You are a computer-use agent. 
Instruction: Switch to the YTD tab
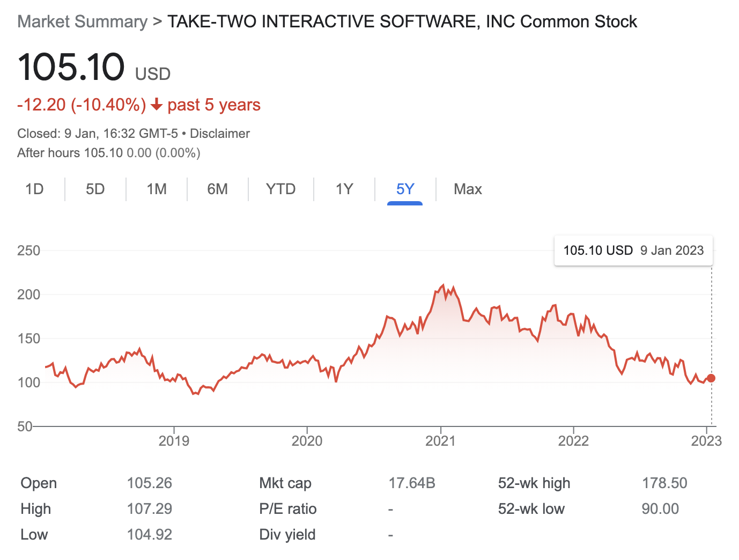pyautogui.click(x=280, y=189)
